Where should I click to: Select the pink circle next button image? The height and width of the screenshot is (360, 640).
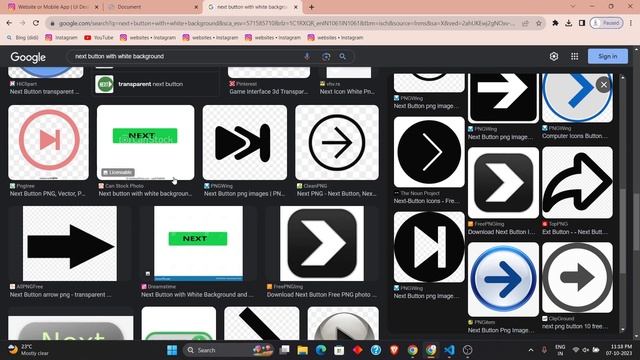(x=48, y=142)
